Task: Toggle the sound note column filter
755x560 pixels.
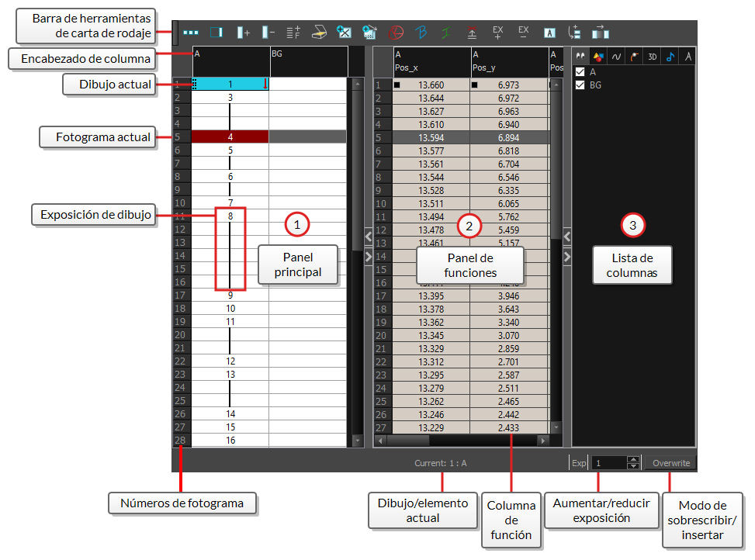Action: (670, 57)
